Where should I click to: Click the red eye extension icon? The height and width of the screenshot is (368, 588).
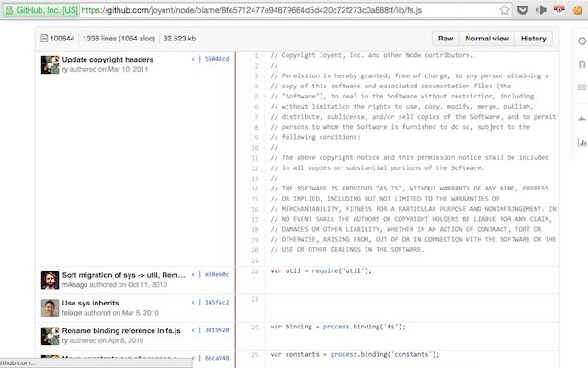coord(559,9)
